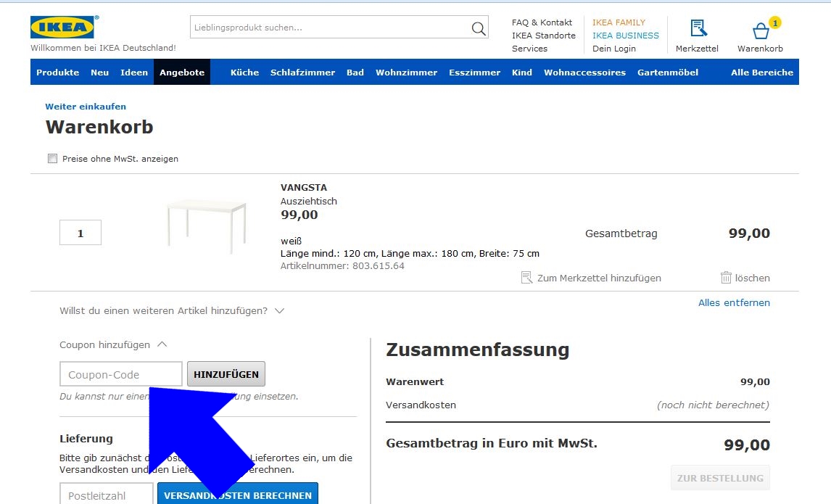This screenshot has height=504, width=831.
Task: Collapse the Coupon hinzufügen section
Action: 113,344
